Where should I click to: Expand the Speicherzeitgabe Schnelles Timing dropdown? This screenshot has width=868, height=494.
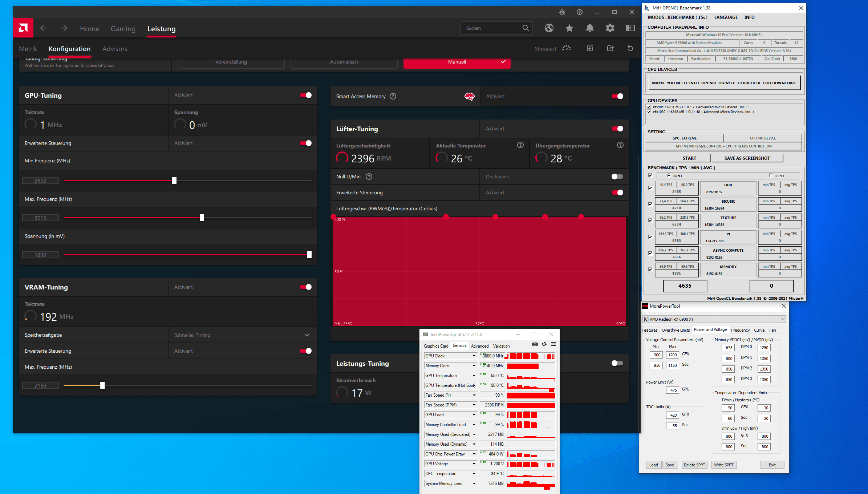click(307, 335)
